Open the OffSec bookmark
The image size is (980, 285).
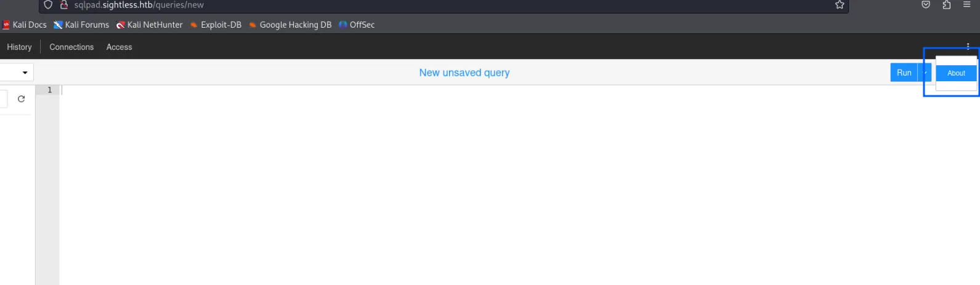[357, 25]
